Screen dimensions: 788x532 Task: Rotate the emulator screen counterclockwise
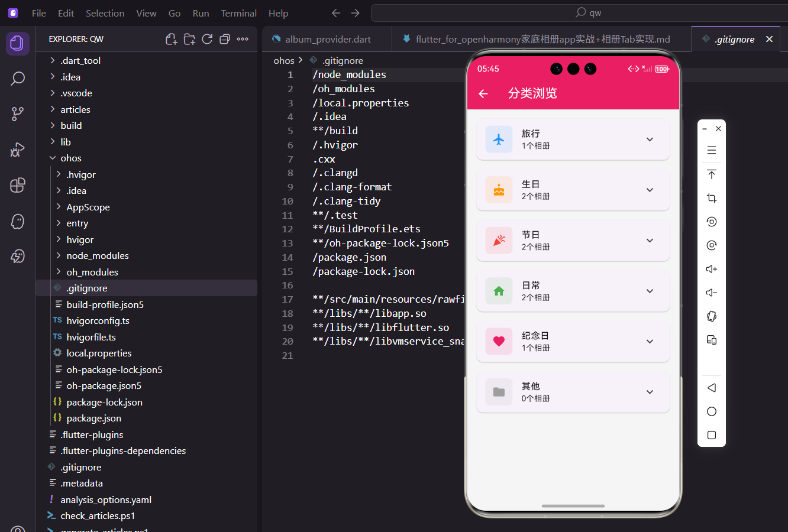coord(711,221)
